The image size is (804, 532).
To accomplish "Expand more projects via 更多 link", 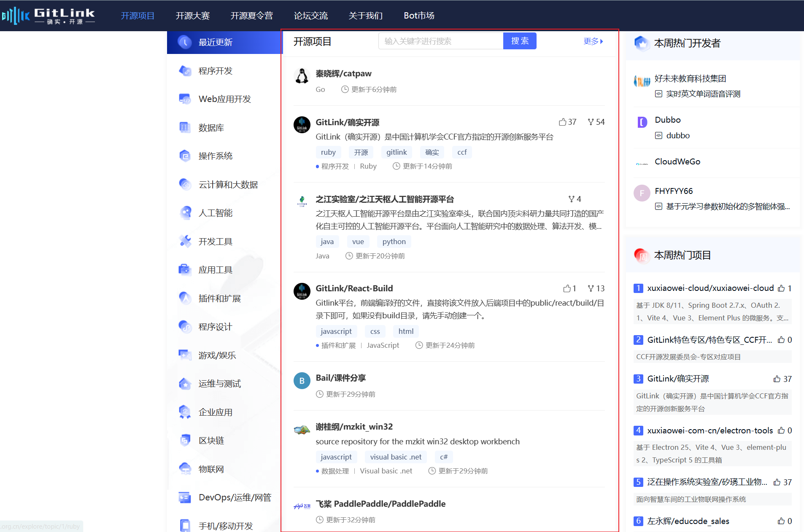I will click(594, 41).
